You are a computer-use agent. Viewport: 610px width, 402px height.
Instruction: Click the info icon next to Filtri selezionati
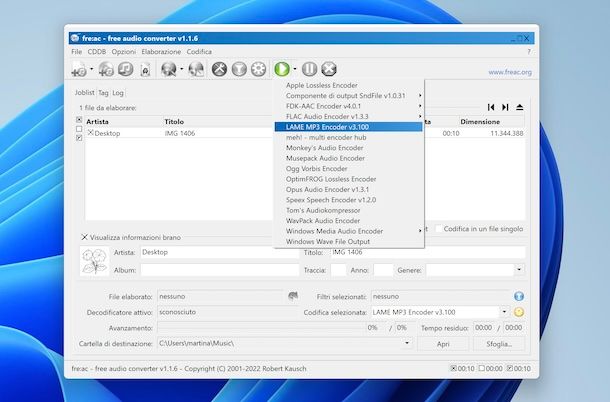pyautogui.click(x=519, y=296)
